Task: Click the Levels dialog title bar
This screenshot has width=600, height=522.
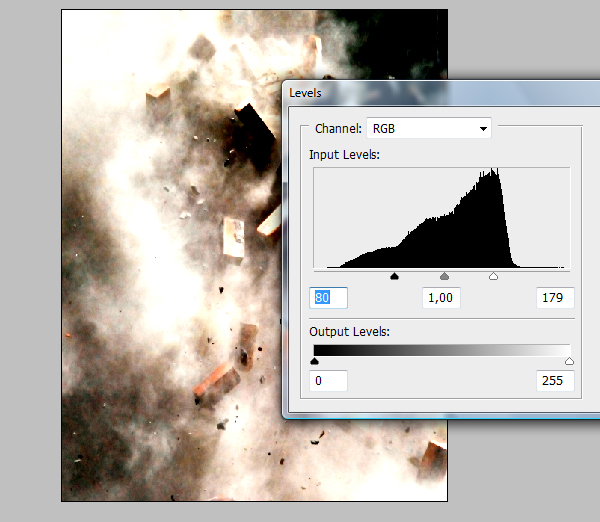Action: tap(441, 93)
